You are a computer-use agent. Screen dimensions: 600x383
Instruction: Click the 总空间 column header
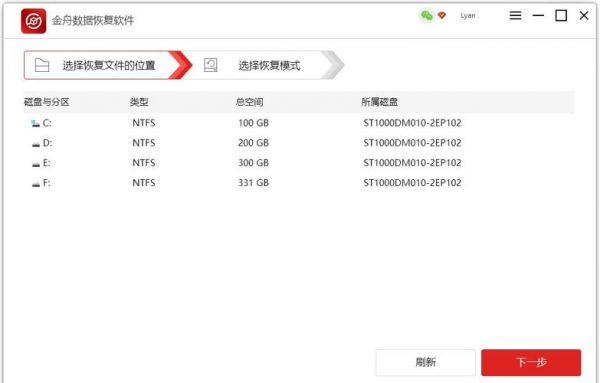click(249, 102)
